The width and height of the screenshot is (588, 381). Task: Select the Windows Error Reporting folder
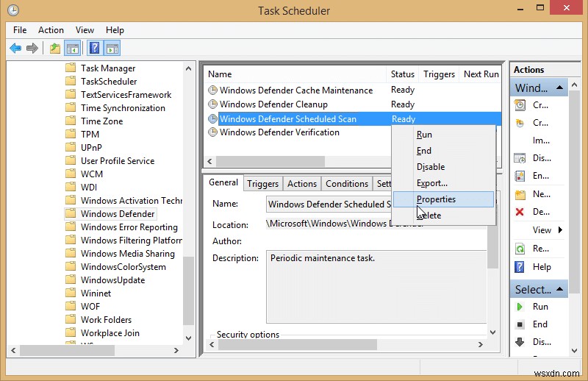tap(129, 227)
